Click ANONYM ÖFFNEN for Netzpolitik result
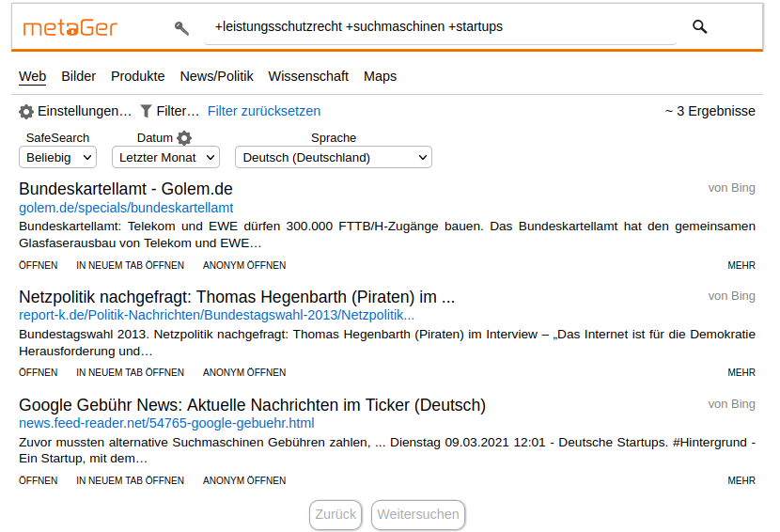The width and height of the screenshot is (780, 532). point(244,373)
